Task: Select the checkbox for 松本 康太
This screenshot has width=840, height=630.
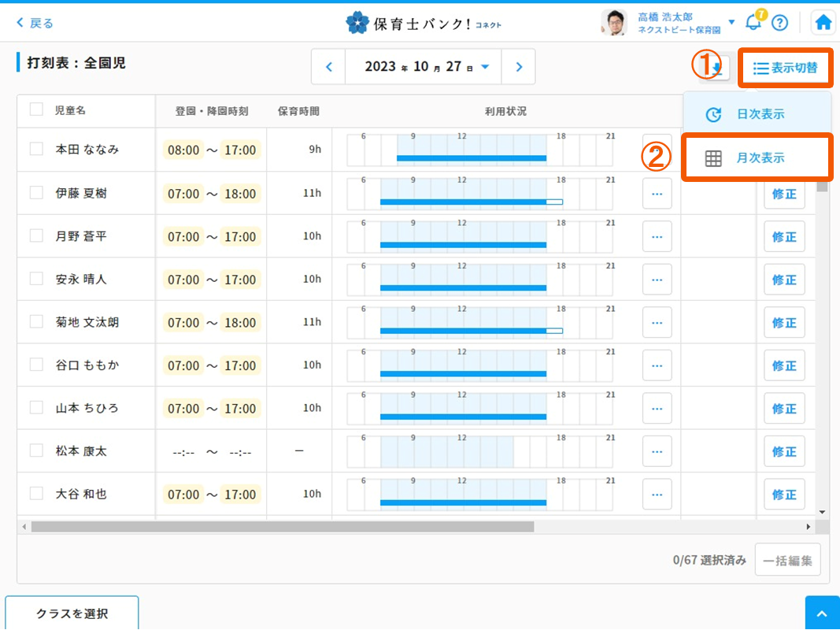Action: coord(36,450)
